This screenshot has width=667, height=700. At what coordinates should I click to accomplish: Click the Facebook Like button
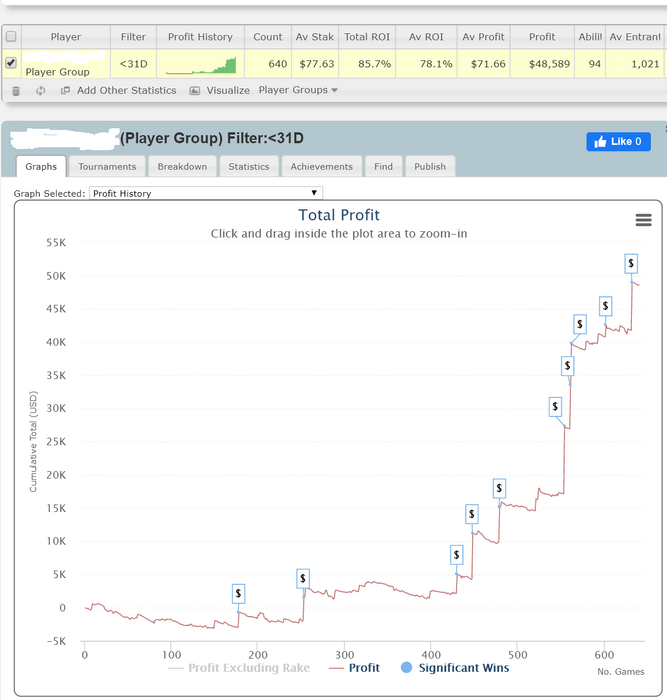tap(618, 142)
